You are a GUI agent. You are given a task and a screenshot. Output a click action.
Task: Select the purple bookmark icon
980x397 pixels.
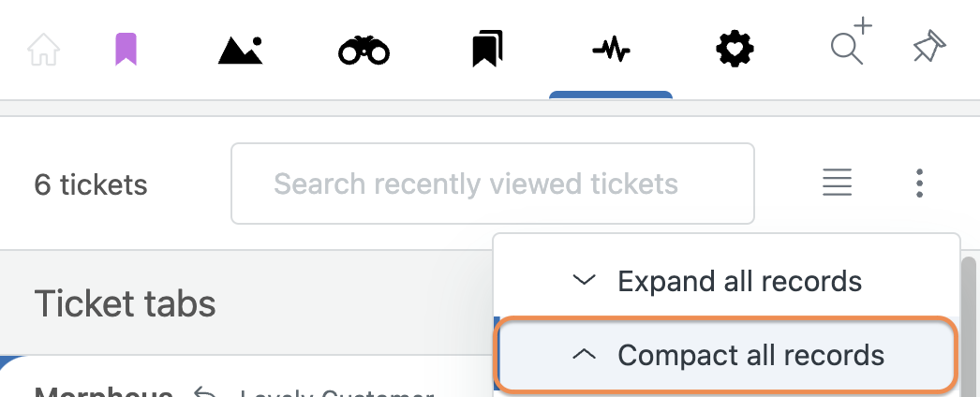(126, 50)
